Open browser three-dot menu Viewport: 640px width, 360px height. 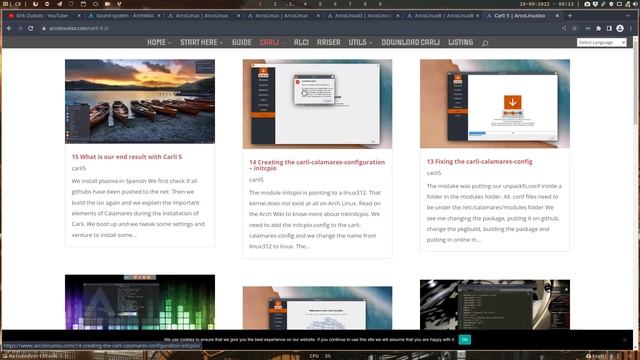tap(631, 29)
